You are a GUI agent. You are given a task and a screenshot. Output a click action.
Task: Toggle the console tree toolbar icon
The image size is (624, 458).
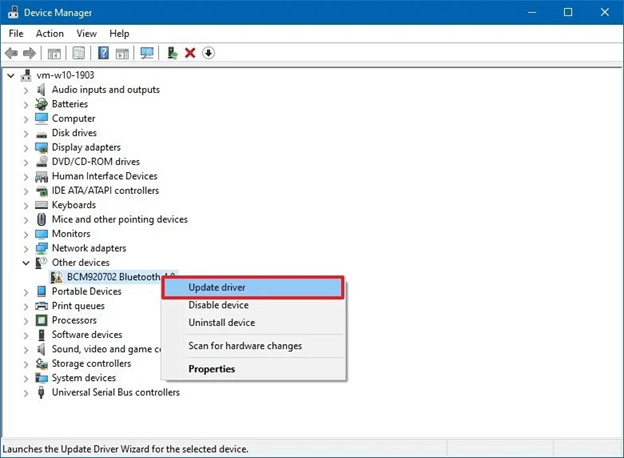click(x=54, y=53)
